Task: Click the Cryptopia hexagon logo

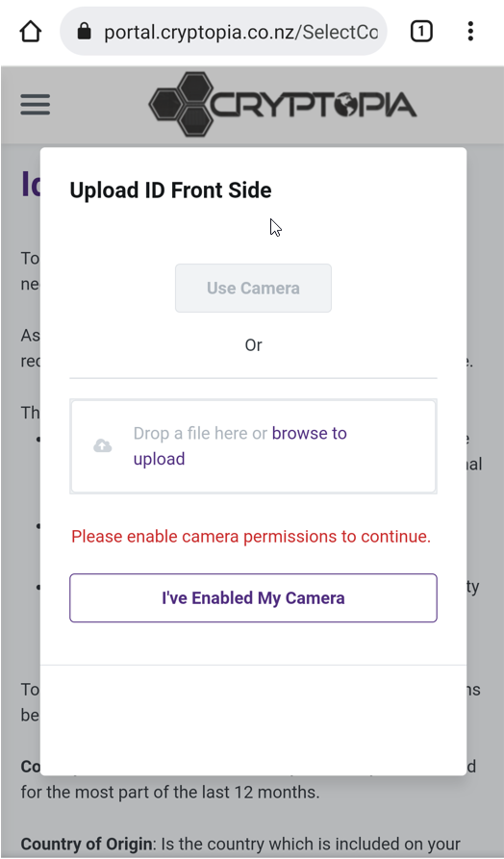Action: point(181,104)
